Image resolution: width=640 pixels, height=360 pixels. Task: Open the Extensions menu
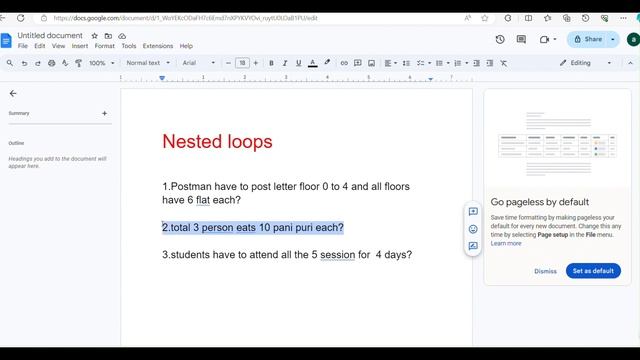(x=158, y=46)
